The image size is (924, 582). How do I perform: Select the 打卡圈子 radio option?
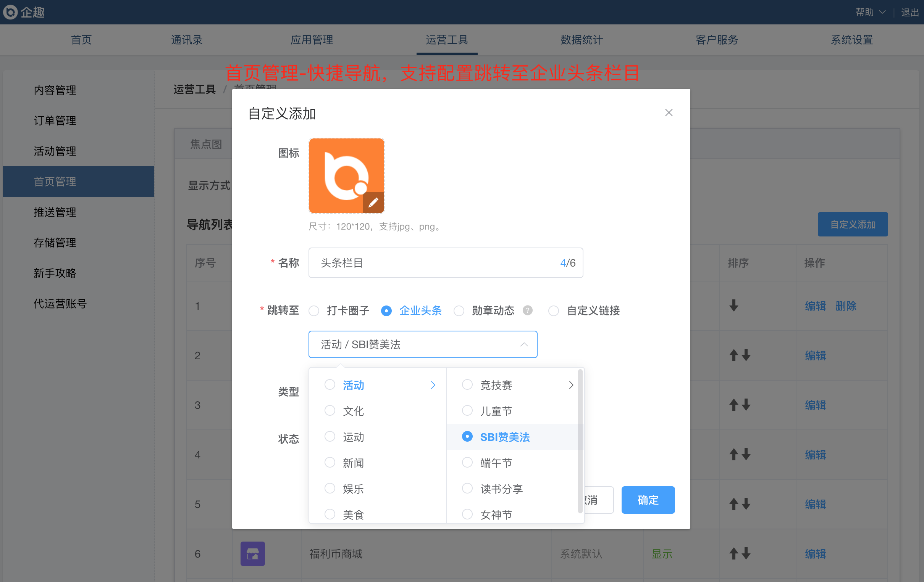[x=314, y=310]
